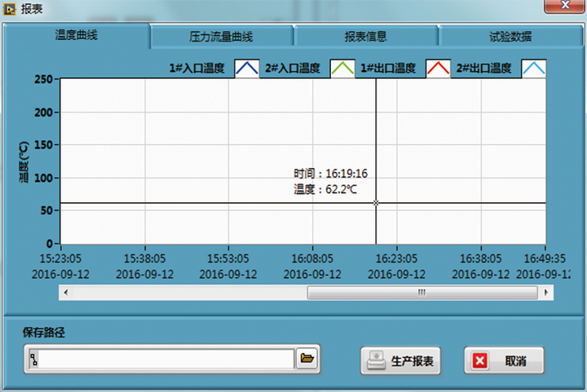Click the 2#出口温度 legend label

click(483, 68)
